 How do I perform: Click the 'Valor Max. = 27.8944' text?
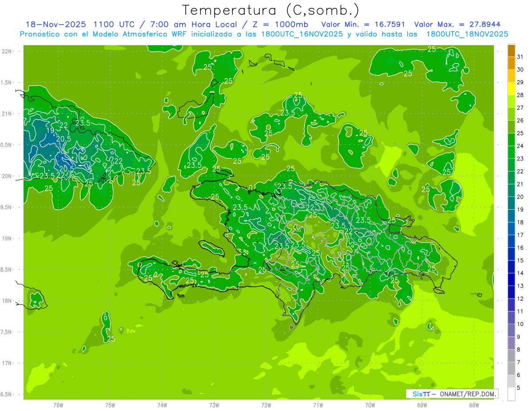coord(458,24)
